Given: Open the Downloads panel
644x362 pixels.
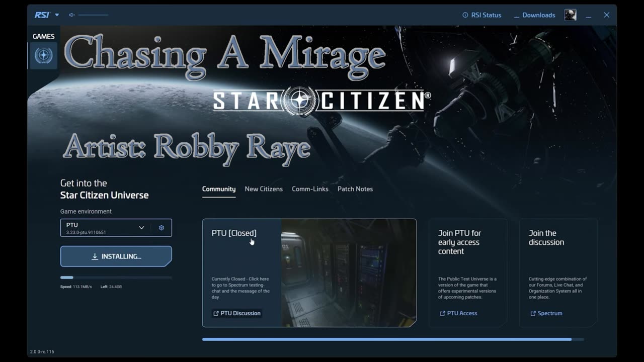Looking at the screenshot, I should click(x=534, y=15).
